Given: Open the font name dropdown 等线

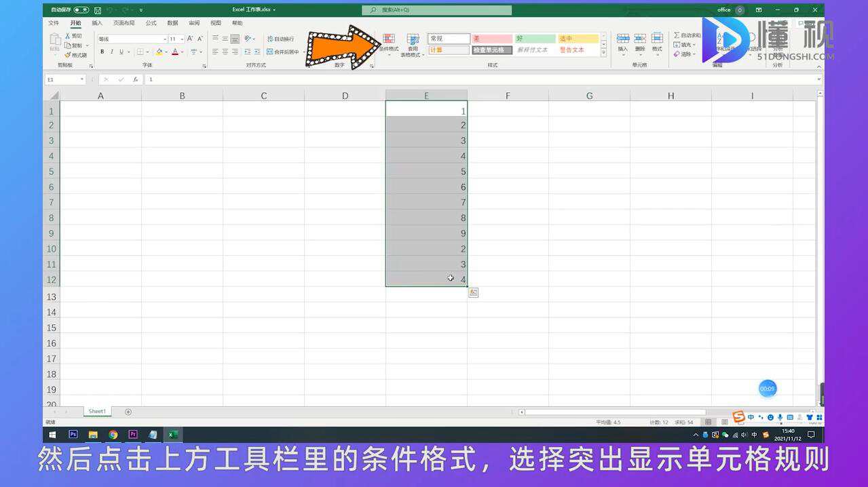Looking at the screenshot, I should click(164, 39).
